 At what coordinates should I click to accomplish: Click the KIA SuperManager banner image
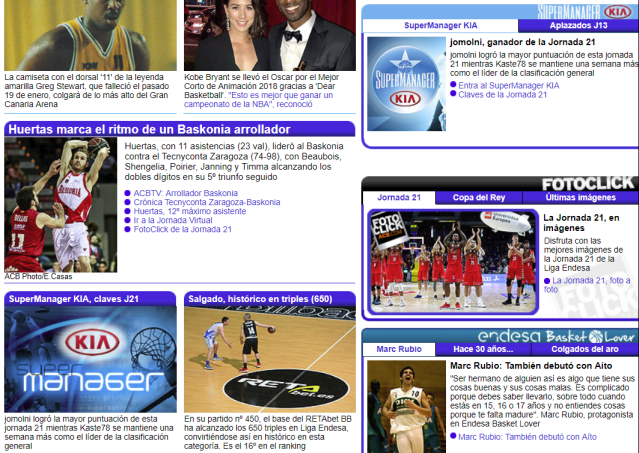(x=90, y=359)
